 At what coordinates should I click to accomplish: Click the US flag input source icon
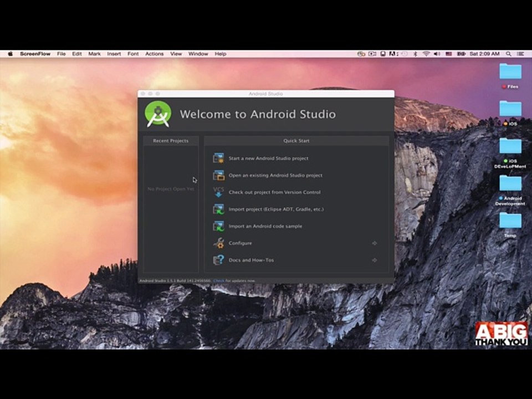448,54
